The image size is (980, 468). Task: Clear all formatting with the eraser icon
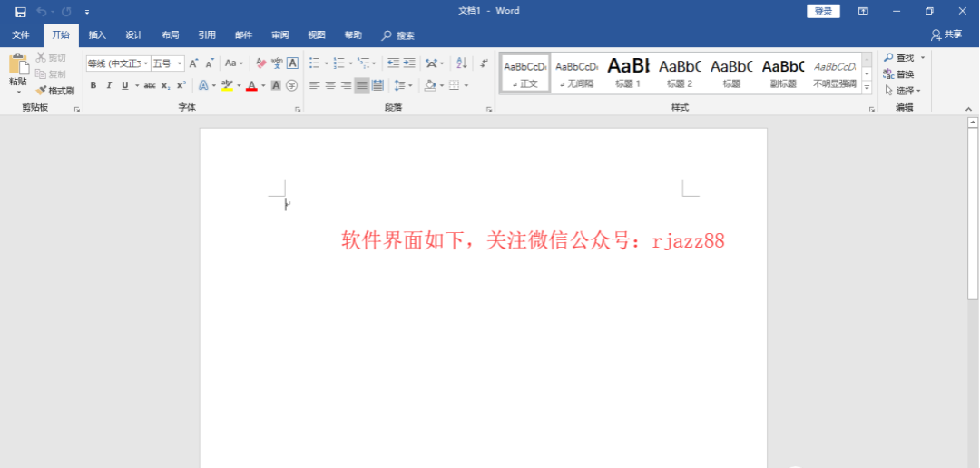[261, 63]
